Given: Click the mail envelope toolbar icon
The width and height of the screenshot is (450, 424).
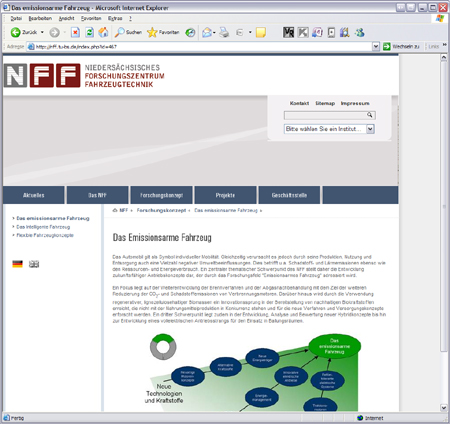Looking at the screenshot, I should click(207, 32).
